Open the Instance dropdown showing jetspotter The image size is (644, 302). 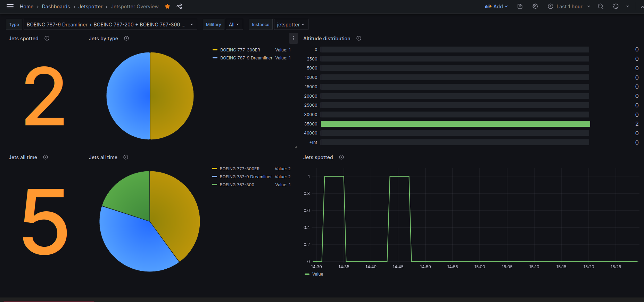click(291, 24)
